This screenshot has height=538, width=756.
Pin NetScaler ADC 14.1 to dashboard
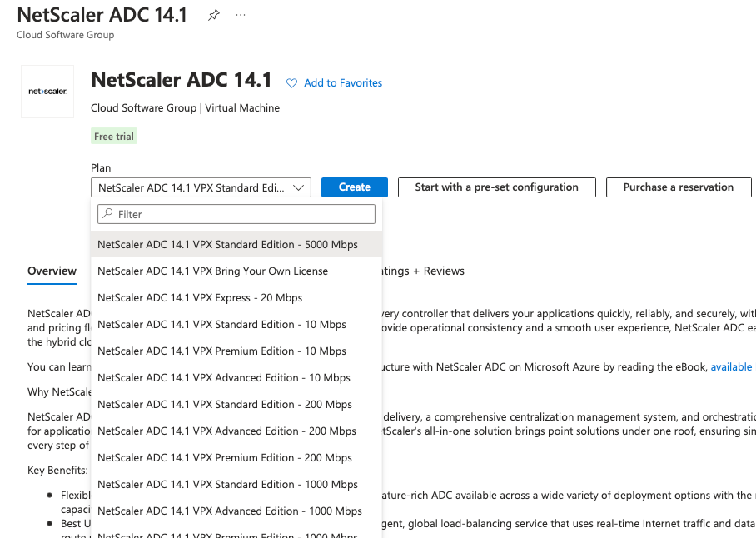(x=214, y=16)
